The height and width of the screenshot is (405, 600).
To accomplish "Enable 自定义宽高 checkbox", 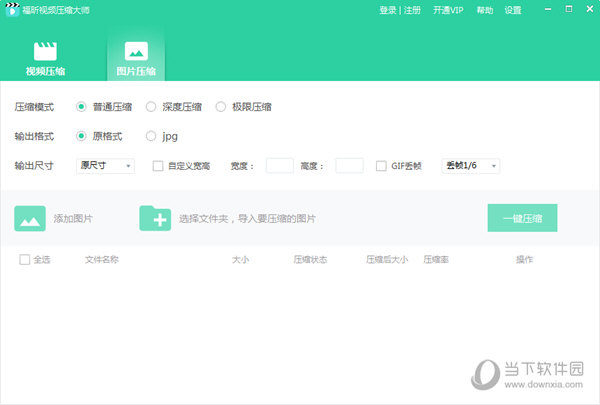I will 158,166.
